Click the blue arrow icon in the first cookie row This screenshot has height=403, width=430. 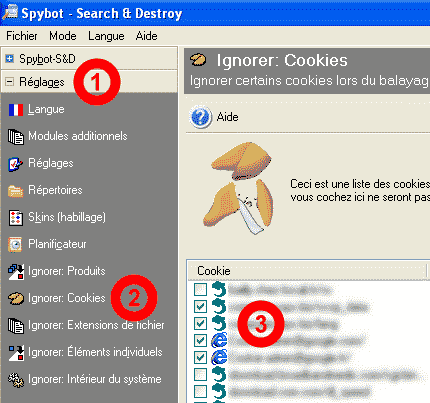coord(219,289)
